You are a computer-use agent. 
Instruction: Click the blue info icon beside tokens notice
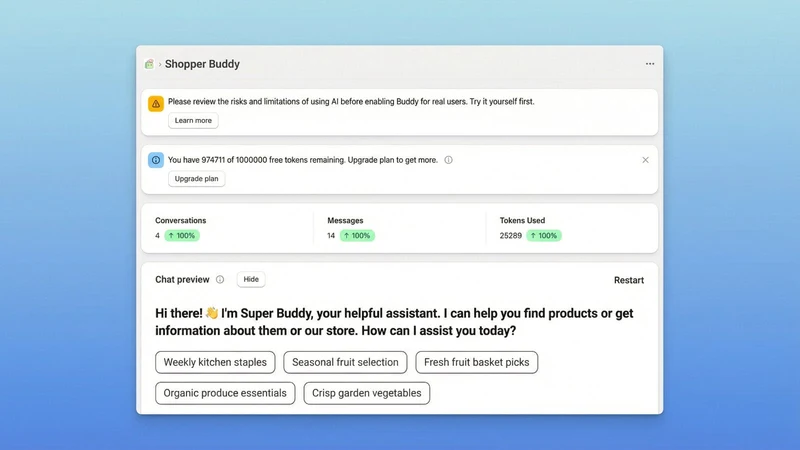156,160
